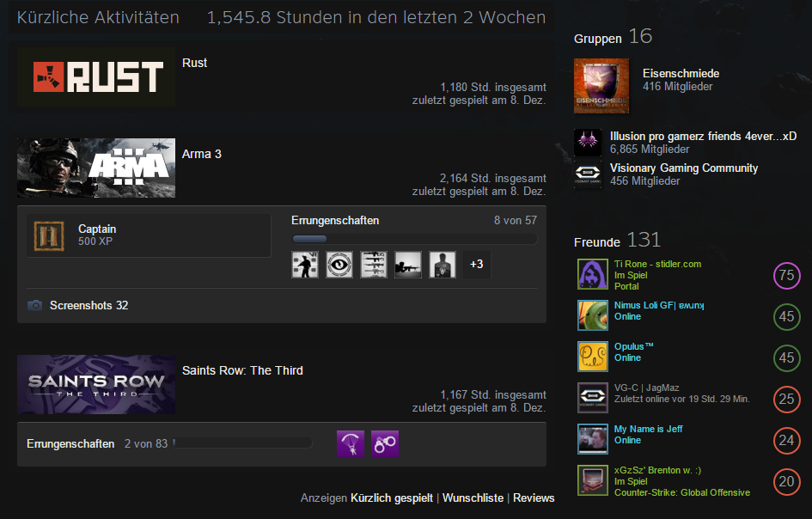The height and width of the screenshot is (519, 812).
Task: Click level 75 badge next to Ti Rone
Action: pyautogui.click(x=786, y=275)
